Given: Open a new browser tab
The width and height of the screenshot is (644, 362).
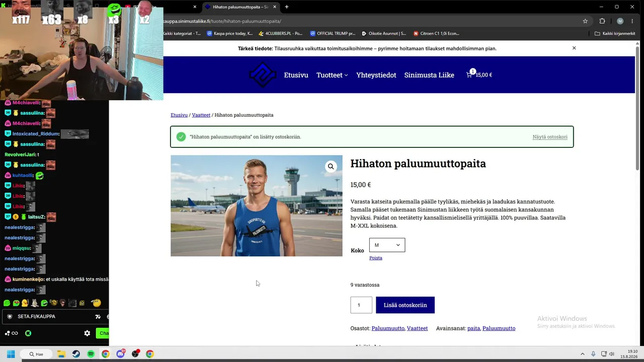Looking at the screenshot, I should tap(287, 7).
